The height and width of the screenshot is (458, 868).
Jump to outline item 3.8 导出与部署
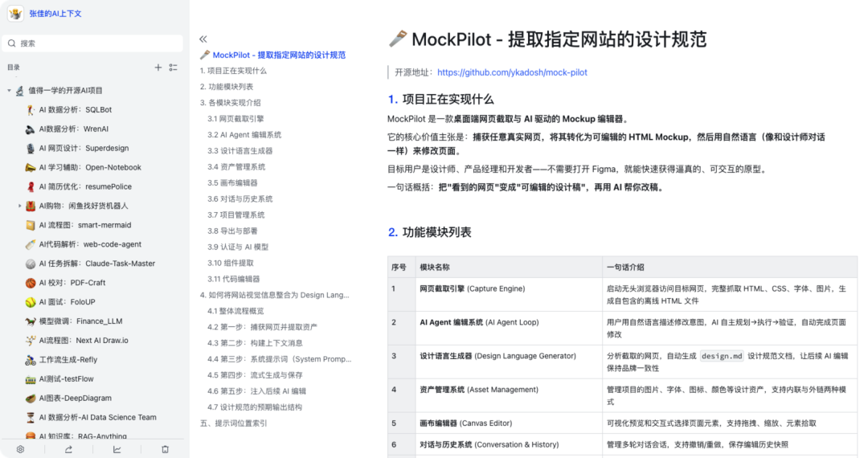(232, 231)
